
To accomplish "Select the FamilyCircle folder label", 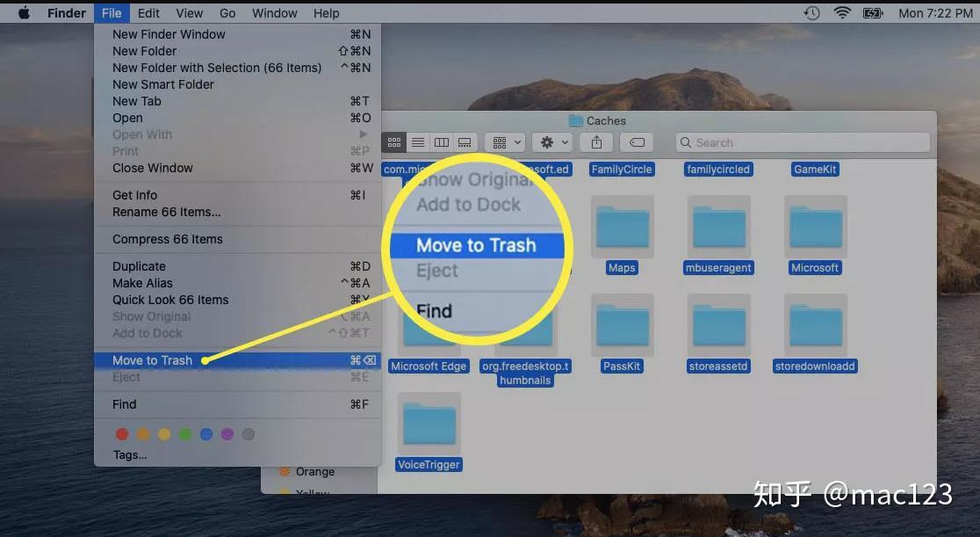I will tap(622, 170).
